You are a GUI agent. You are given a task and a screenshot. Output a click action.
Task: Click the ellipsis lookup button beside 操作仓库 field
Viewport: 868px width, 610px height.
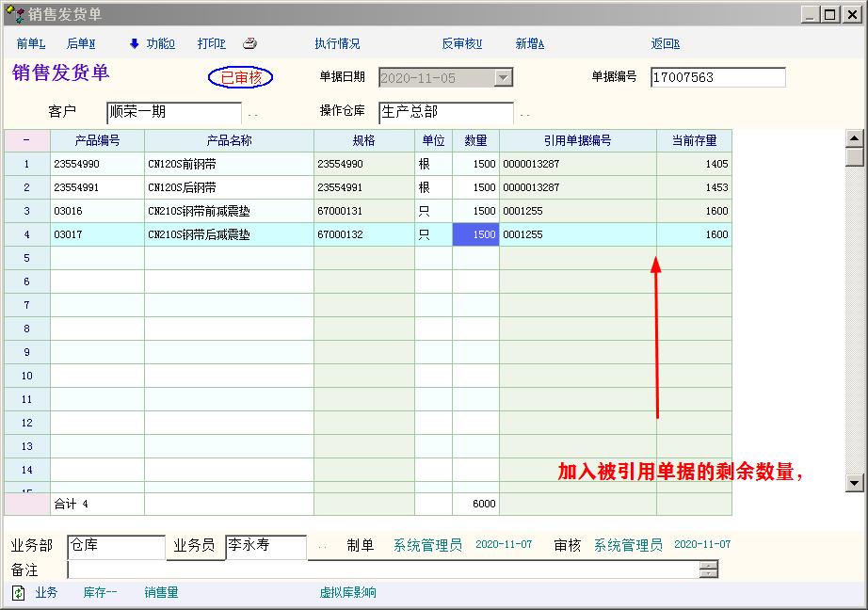coord(524,114)
